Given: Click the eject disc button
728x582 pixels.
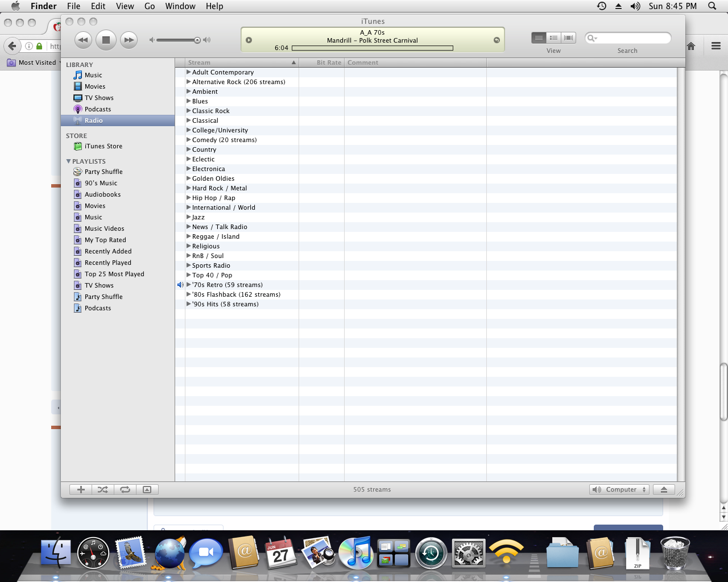Looking at the screenshot, I should tap(664, 489).
